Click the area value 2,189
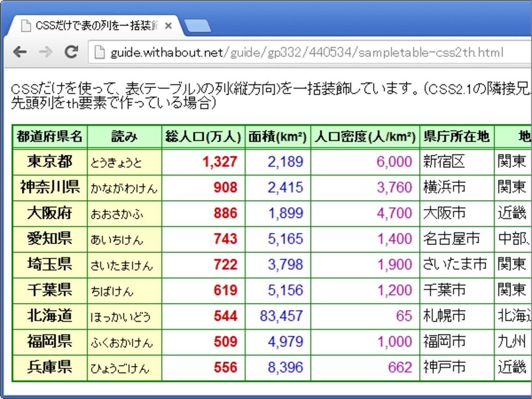The image size is (532, 399). click(286, 162)
